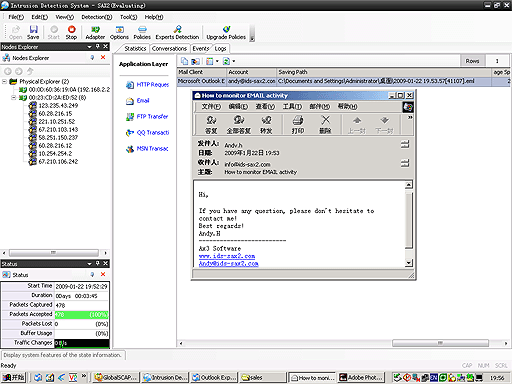Select FTP Transfer in Application Layer
The image size is (512, 384).
pos(147,117)
